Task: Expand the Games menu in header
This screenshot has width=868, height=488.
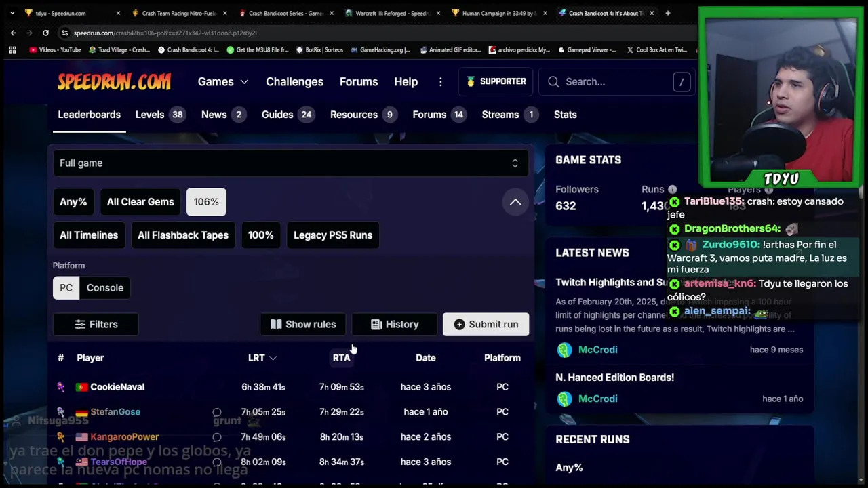Action: pos(223,81)
